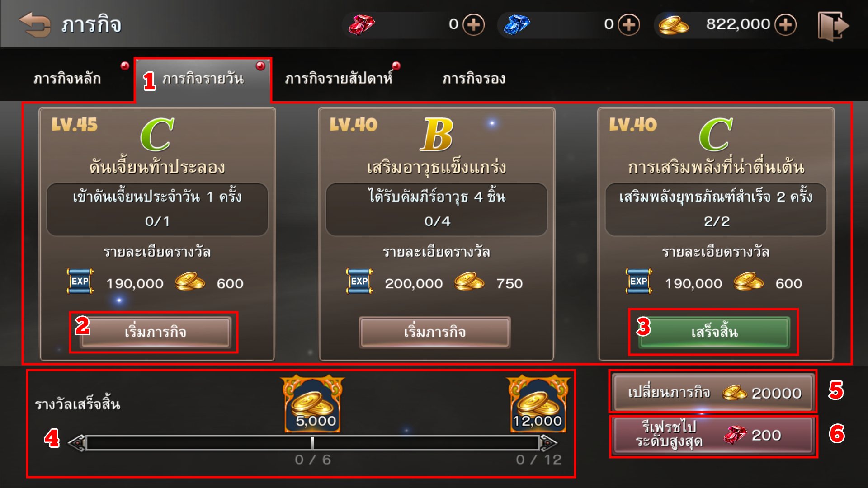This screenshot has height=488, width=868.
Task: Claim the completed mission with เสร็จสิ้น button
Action: pyautogui.click(x=714, y=332)
